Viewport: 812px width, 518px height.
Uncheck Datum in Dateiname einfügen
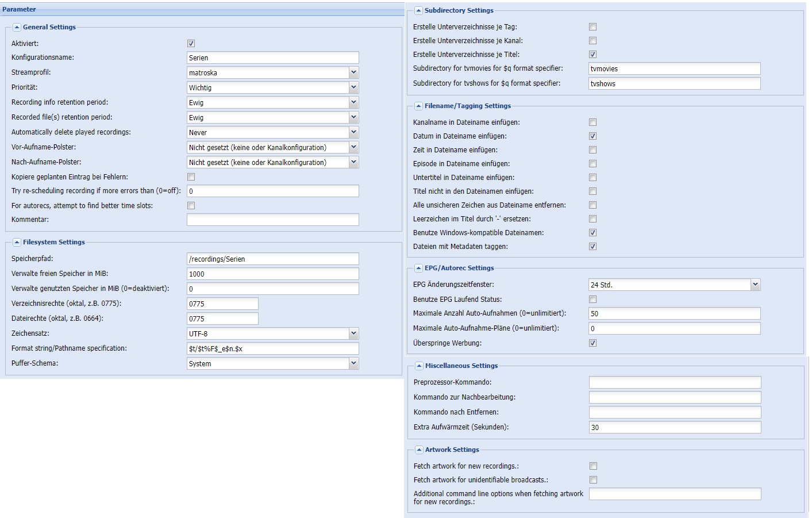[592, 136]
